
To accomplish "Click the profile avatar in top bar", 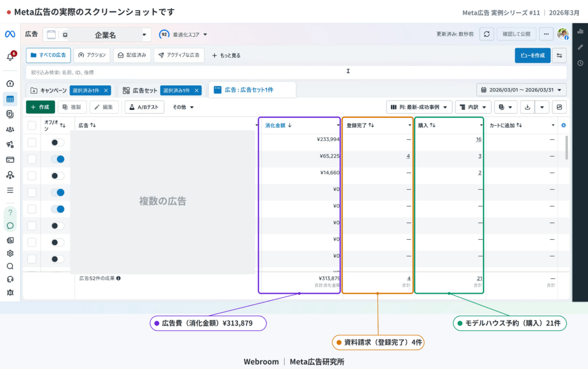I will pyautogui.click(x=563, y=34).
